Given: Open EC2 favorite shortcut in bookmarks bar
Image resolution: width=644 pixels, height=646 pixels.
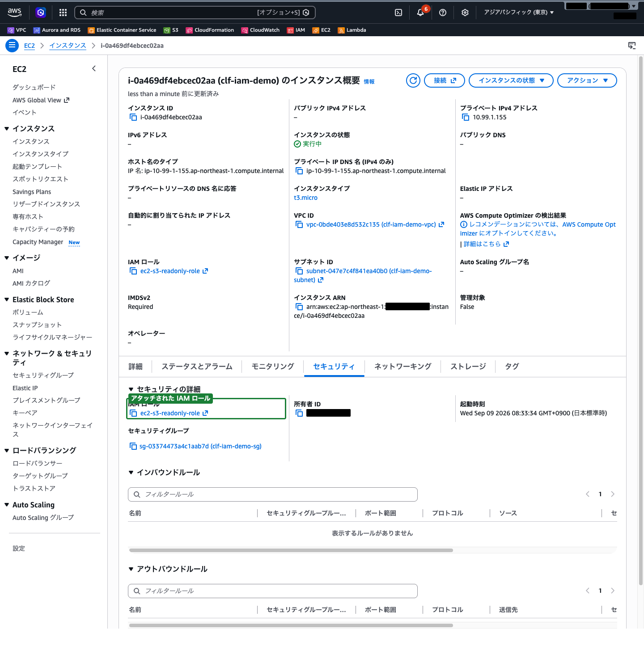Looking at the screenshot, I should (x=322, y=30).
